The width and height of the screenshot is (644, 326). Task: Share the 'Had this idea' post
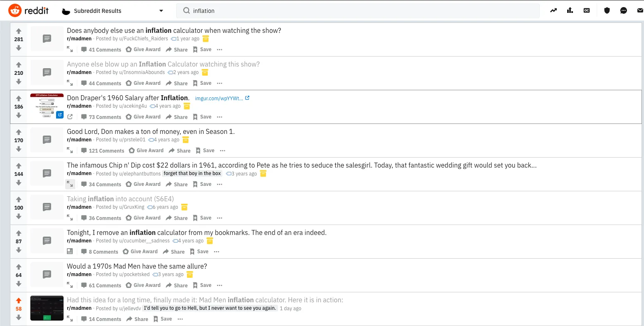click(x=137, y=319)
